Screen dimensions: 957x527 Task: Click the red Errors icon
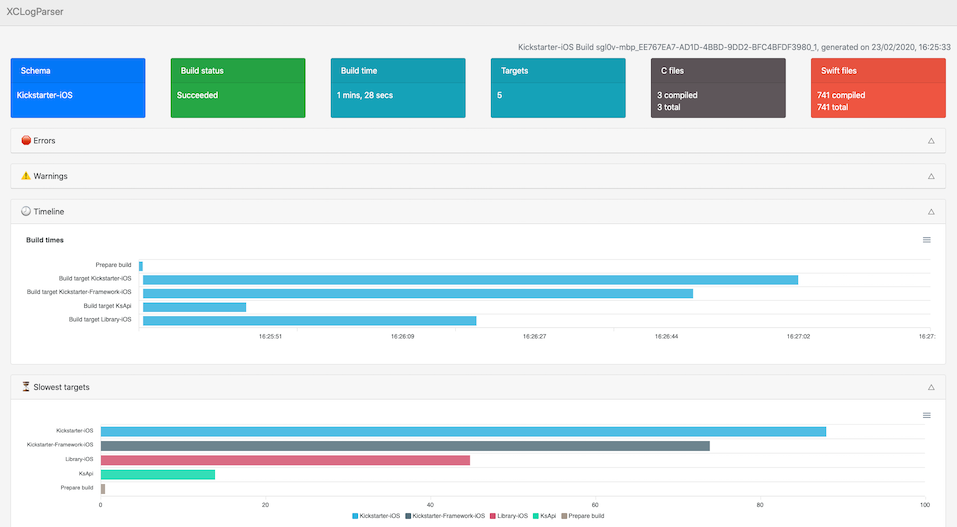[26, 140]
